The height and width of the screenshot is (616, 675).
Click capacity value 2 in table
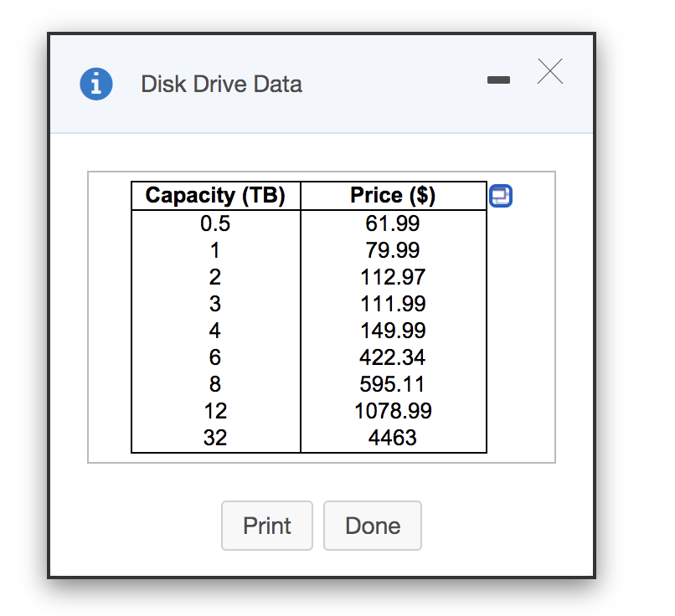point(215,277)
